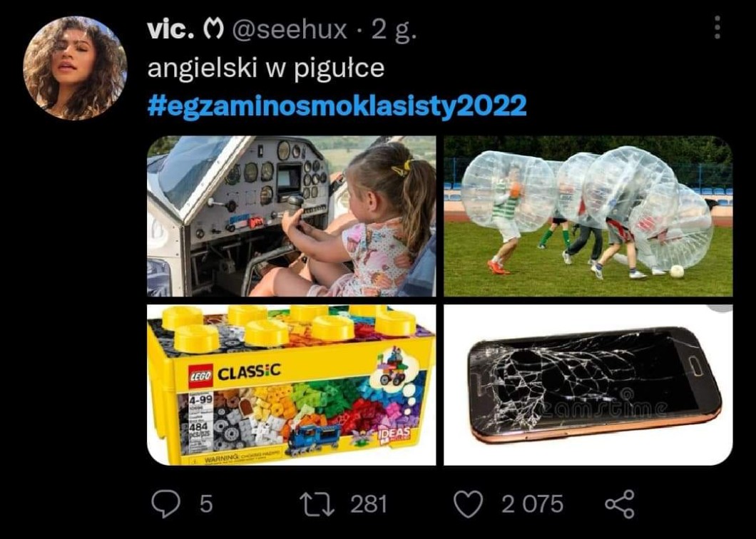
Task: Click the reply speech bubble icon
Action: tap(166, 504)
